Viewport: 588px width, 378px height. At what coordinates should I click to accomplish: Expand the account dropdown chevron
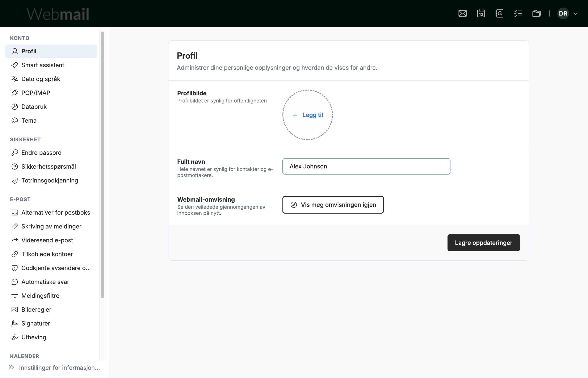tap(575, 13)
